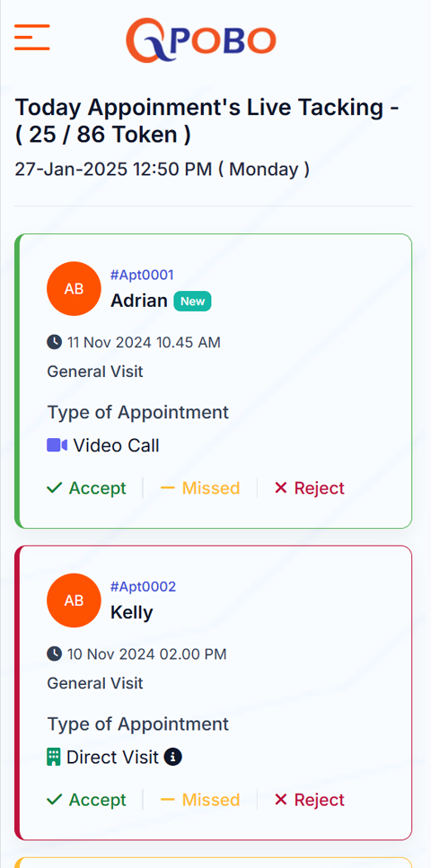Select patient name Adrian
This screenshot has width=431, height=868.
pos(139,301)
